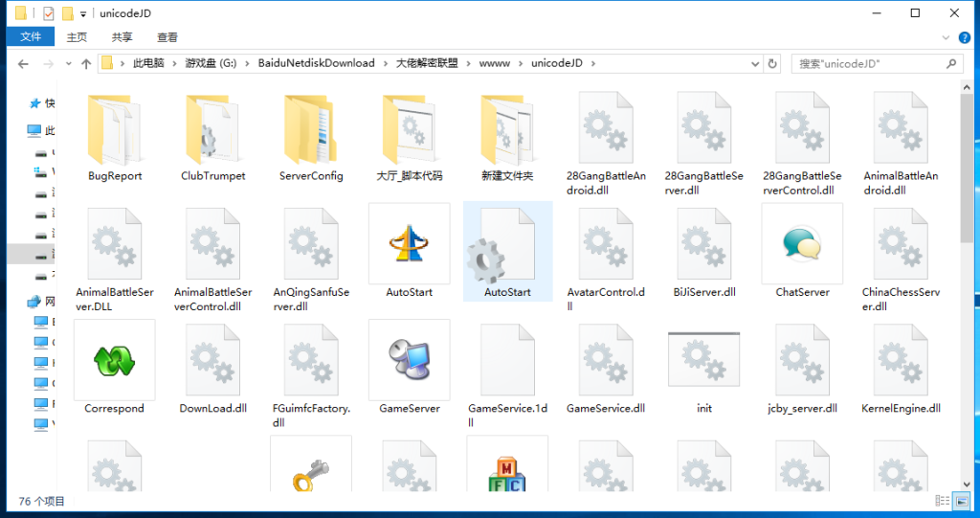The height and width of the screenshot is (518, 980).
Task: Click the search unicodeJD input field
Action: pyautogui.click(x=877, y=64)
